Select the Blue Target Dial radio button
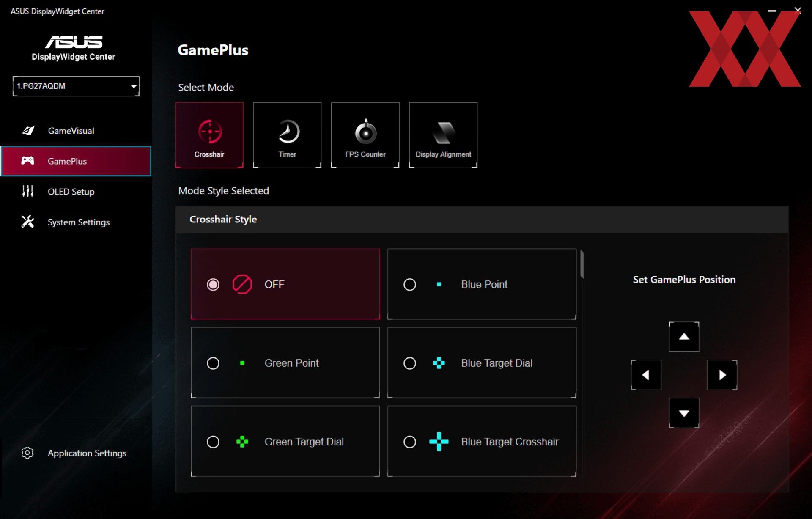Viewport: 812px width, 519px height. [410, 363]
